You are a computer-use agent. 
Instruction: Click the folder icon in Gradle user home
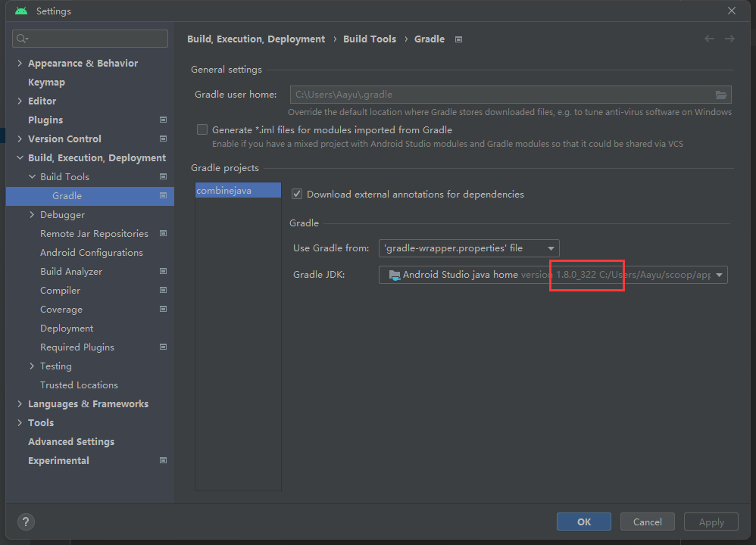click(722, 95)
